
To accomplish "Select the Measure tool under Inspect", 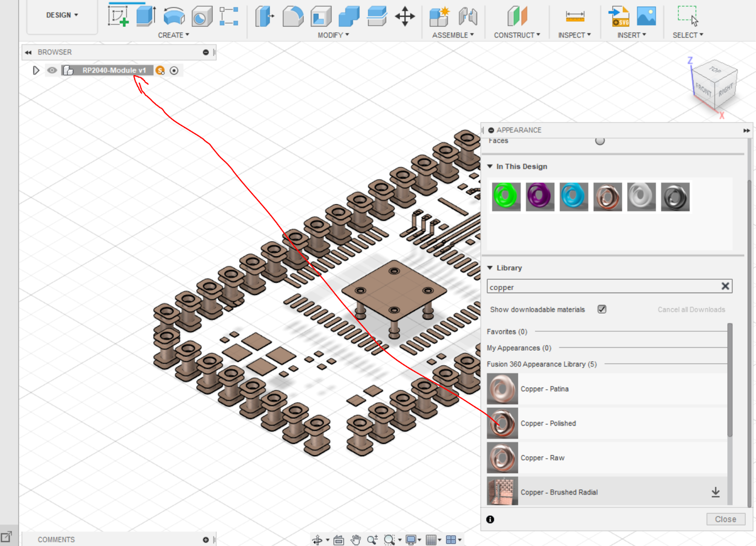I will 575,16.
